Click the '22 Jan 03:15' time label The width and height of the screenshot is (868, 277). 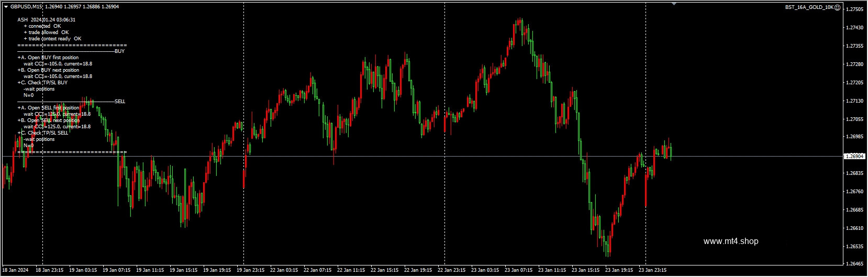(284, 271)
